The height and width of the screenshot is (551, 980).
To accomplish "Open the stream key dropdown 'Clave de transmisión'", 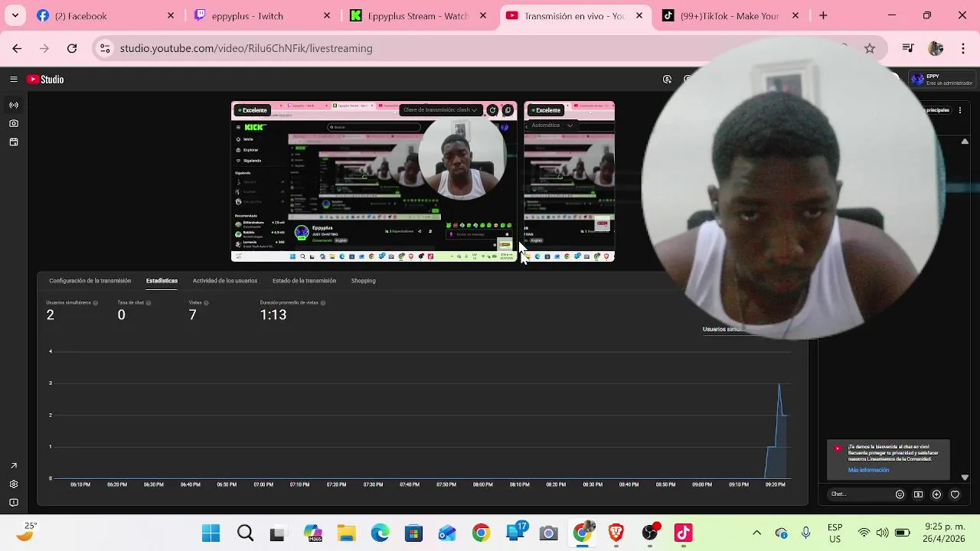I will point(440,110).
